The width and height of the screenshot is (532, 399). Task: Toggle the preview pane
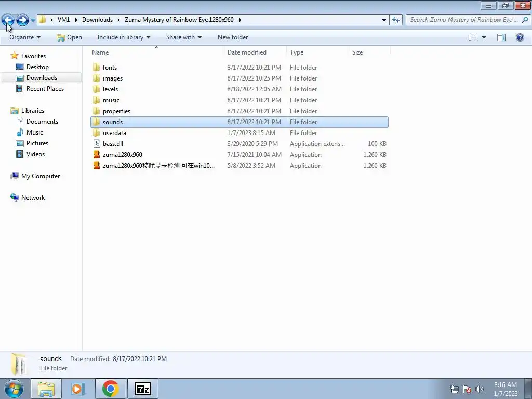(501, 37)
